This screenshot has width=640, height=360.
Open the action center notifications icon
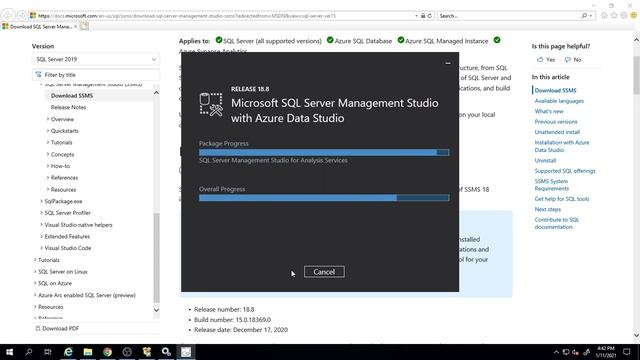point(627,352)
